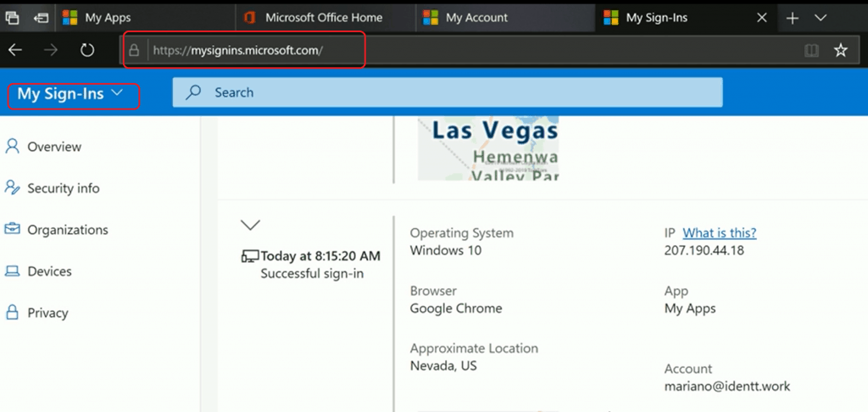868x412 pixels.
Task: Open Organizations in the sidebar
Action: tap(68, 230)
